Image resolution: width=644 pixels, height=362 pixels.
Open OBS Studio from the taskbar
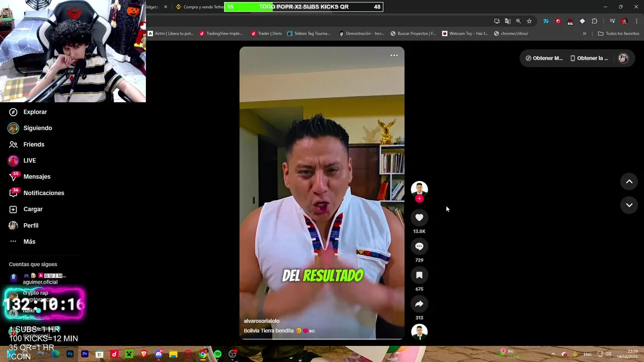click(232, 354)
